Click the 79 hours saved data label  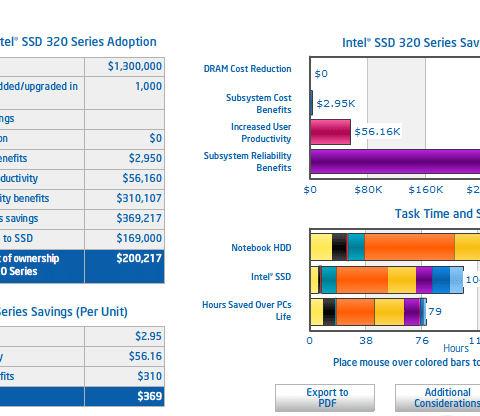(x=435, y=312)
